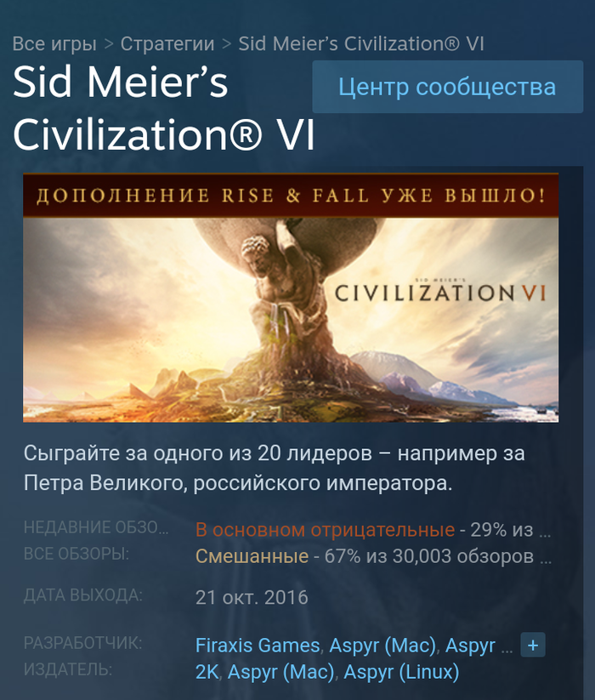Click the game description about 20 лидеров
The image size is (595, 700).
(x=275, y=468)
